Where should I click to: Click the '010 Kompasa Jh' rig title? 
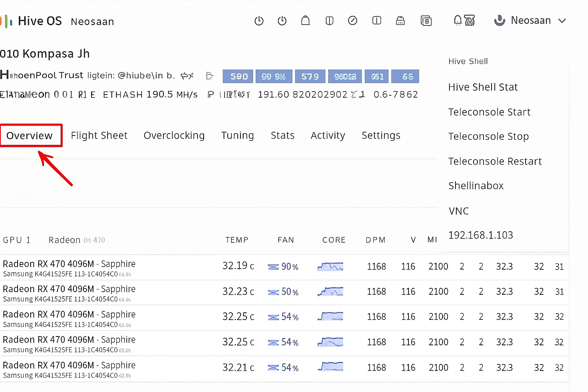click(x=45, y=54)
